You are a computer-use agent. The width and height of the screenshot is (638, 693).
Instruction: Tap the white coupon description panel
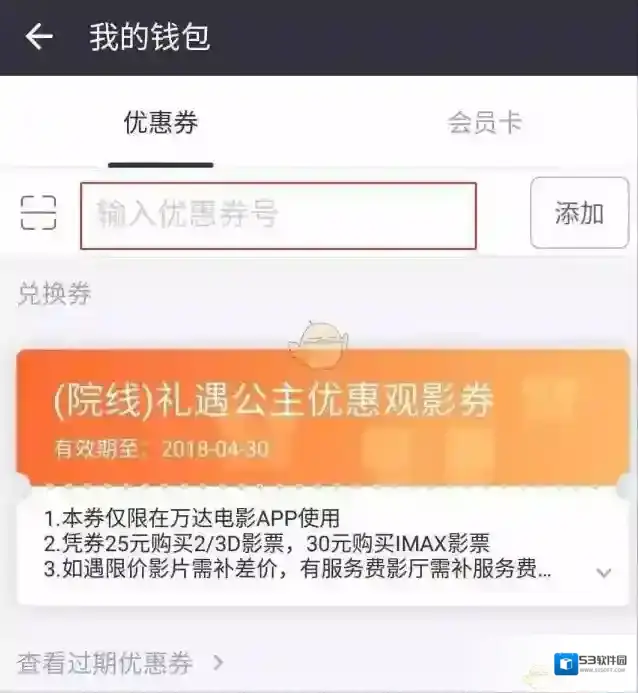click(323, 546)
